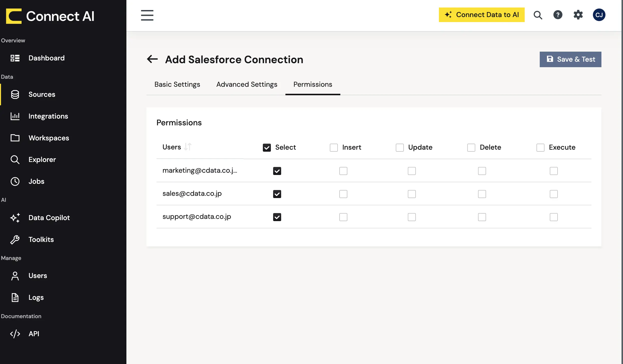Open the settings gear icon
The image size is (623, 364).
pyautogui.click(x=578, y=15)
